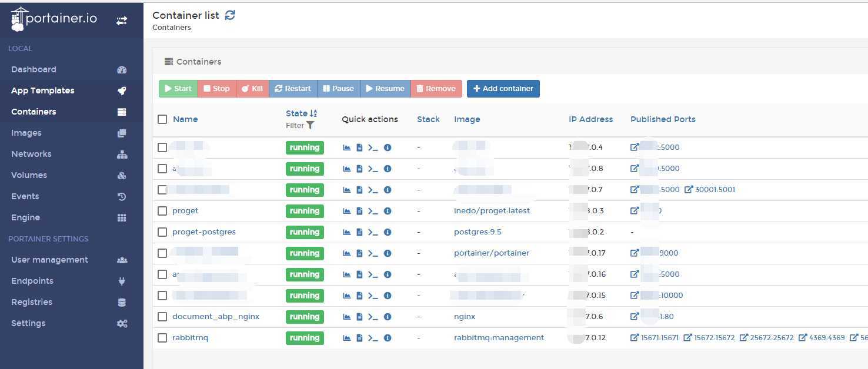Open console icon for document_abp_nginx
Image resolution: width=868 pixels, height=369 pixels.
coord(373,317)
